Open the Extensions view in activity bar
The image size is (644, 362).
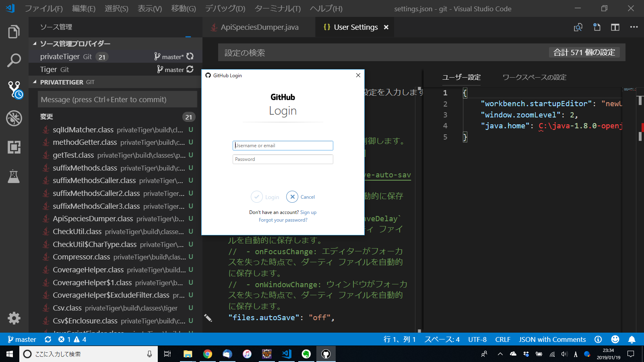coord(14,147)
